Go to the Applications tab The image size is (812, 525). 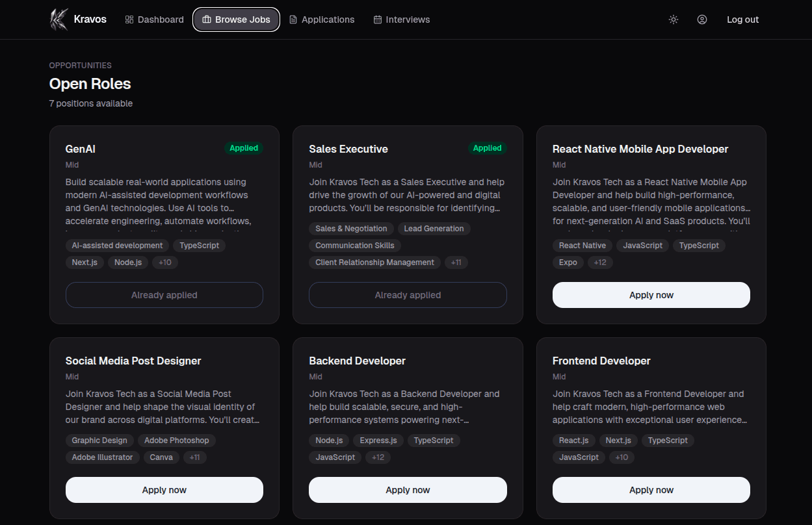[x=322, y=19]
